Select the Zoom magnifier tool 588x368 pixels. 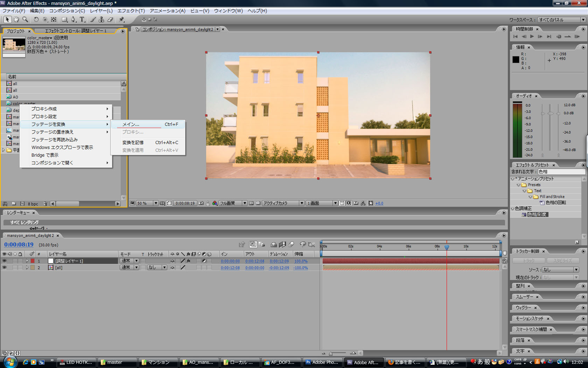point(25,19)
